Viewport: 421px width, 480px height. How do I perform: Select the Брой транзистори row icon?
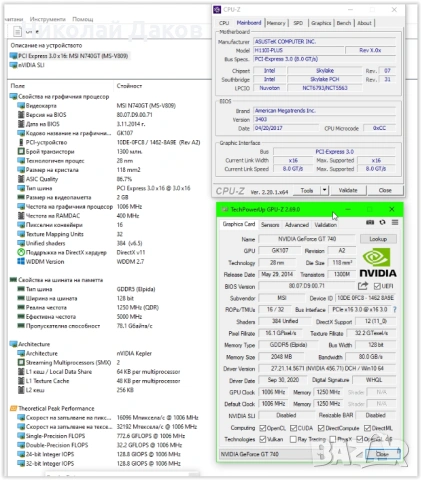coord(21,151)
